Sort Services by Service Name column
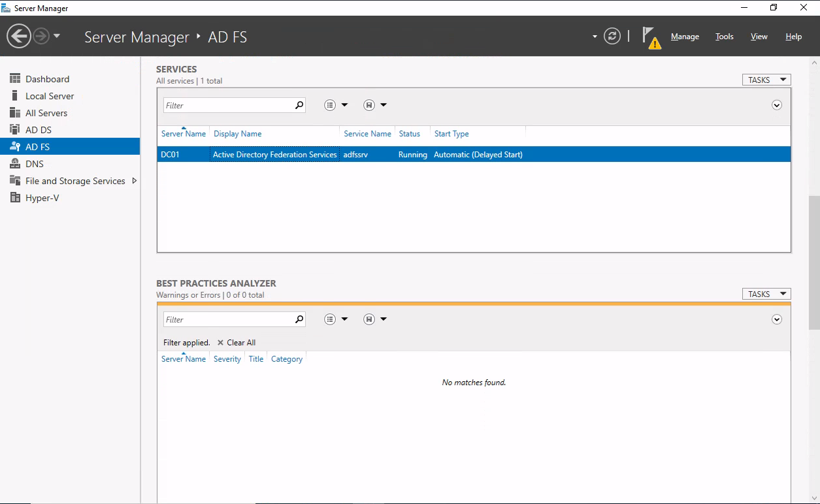This screenshot has height=504, width=820. click(x=367, y=134)
